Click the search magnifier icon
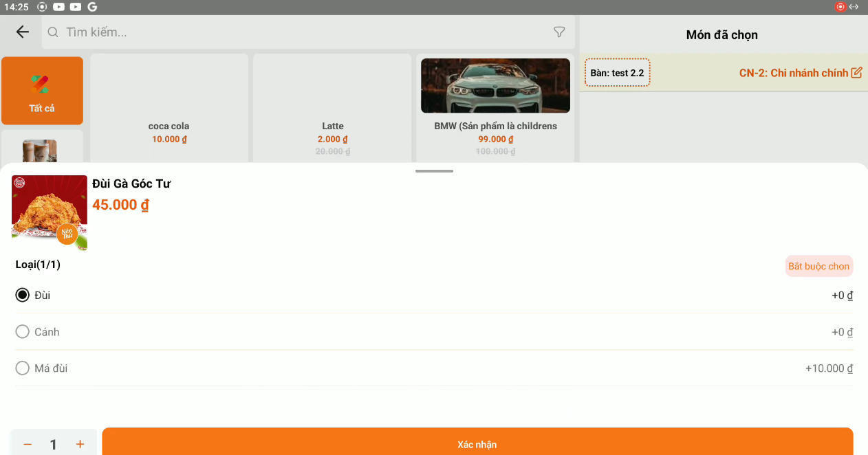Image resolution: width=868 pixels, height=455 pixels. coord(53,32)
